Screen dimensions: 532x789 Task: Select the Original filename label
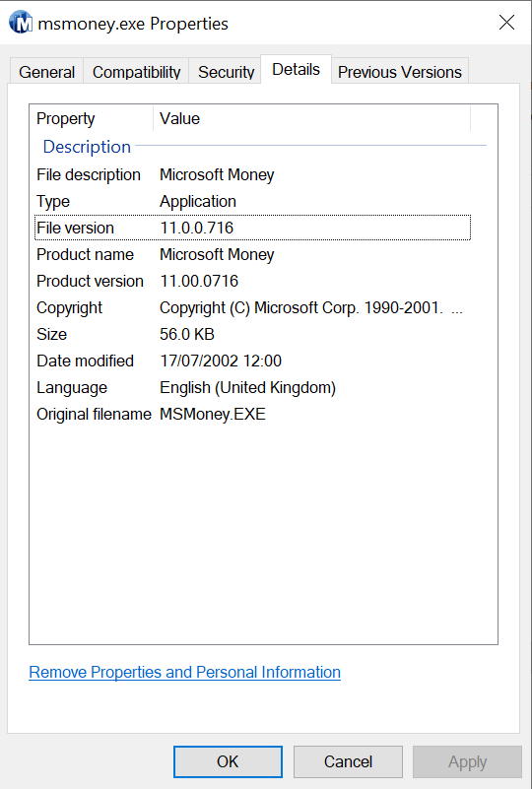(95, 415)
